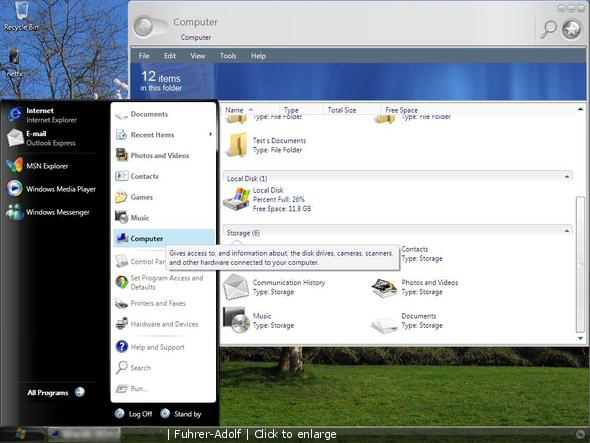This screenshot has height=443, width=590.
Task: Open the View menu
Action: tap(198, 56)
